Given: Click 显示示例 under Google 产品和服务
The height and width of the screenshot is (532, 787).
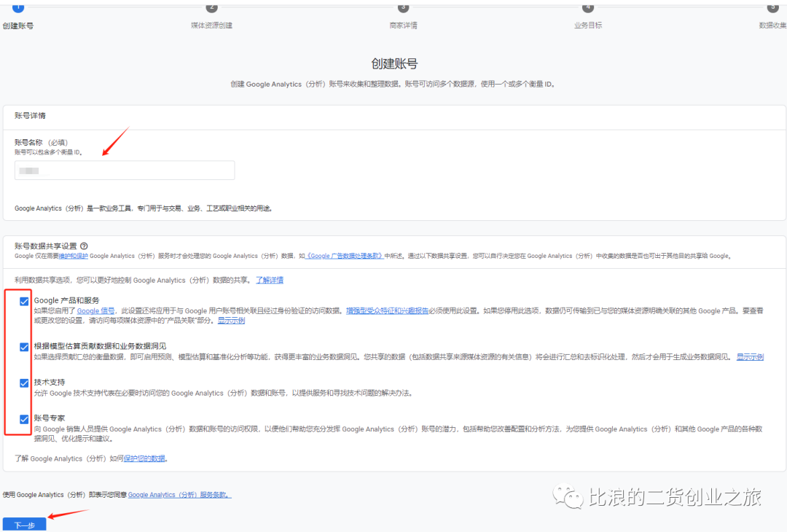Looking at the screenshot, I should pos(232,320).
